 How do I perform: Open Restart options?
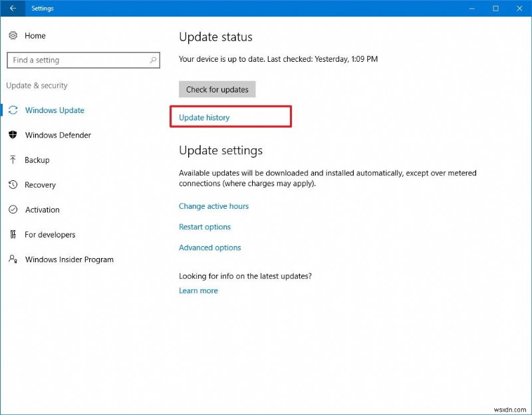click(x=205, y=227)
